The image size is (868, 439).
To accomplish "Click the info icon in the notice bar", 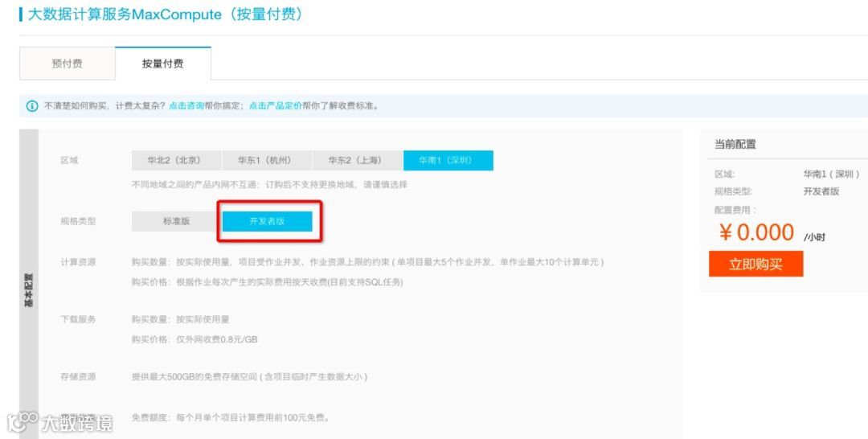I will pyautogui.click(x=32, y=106).
